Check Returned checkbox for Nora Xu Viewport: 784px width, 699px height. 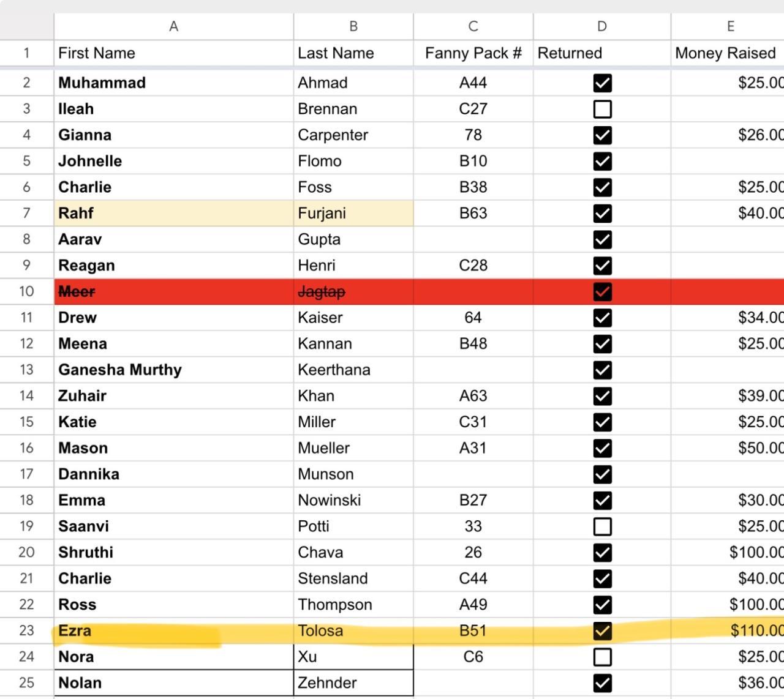(x=602, y=657)
